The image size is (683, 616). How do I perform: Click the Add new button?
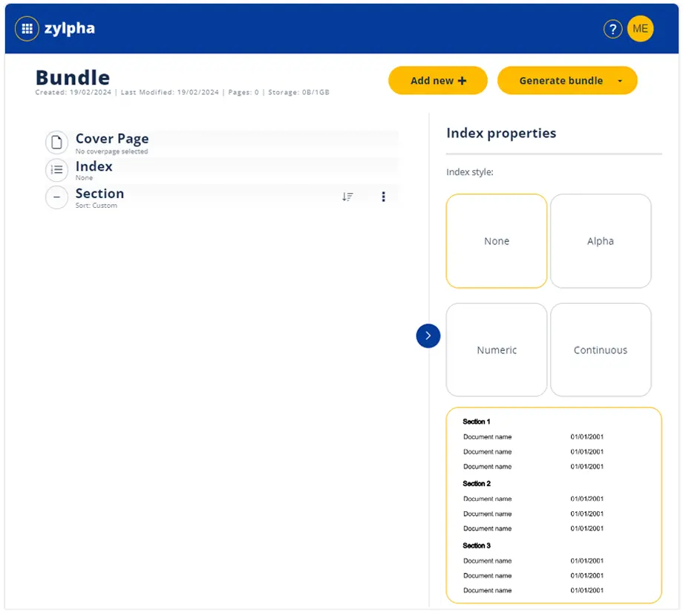tap(437, 80)
